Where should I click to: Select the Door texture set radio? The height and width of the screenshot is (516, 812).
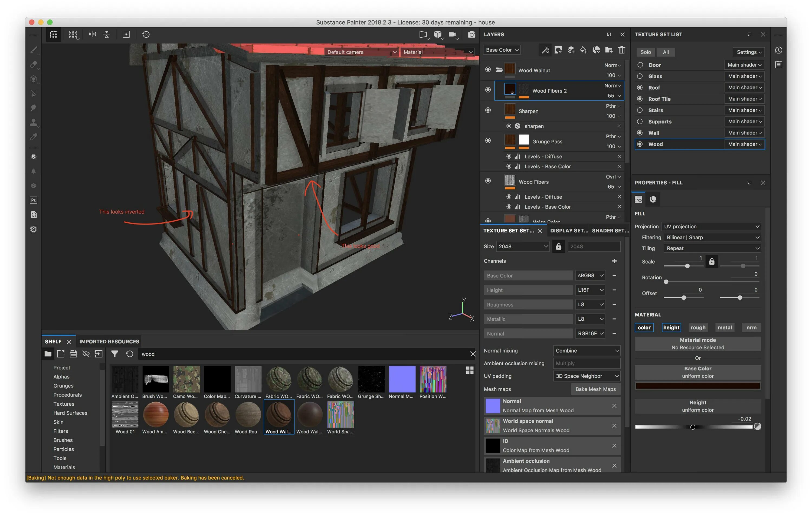pos(640,65)
